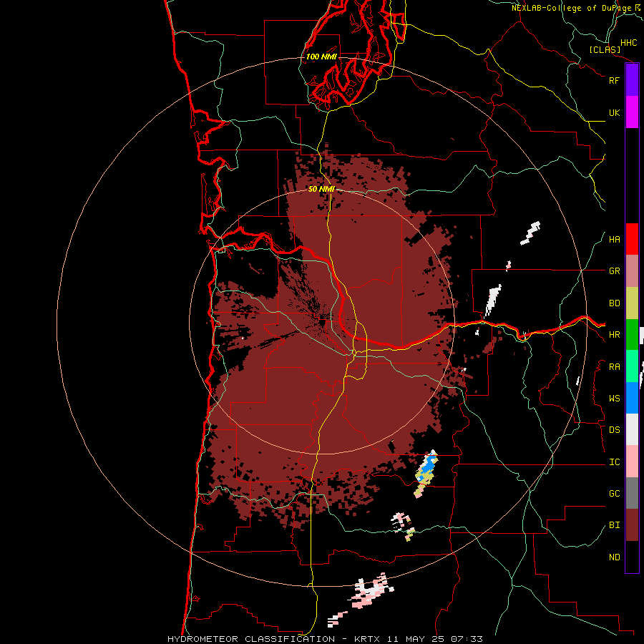Pick the light green RA legend swatch
The height and width of the screenshot is (644, 644).
pyautogui.click(x=632, y=366)
